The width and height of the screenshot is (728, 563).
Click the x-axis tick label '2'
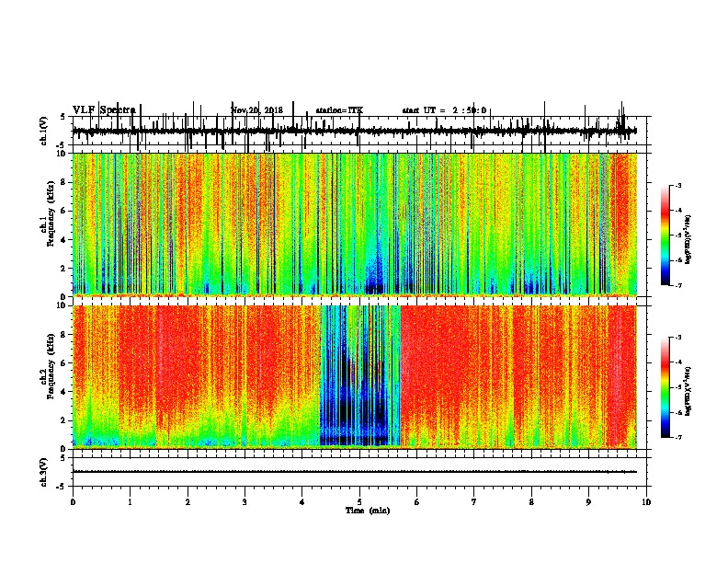pos(188,502)
